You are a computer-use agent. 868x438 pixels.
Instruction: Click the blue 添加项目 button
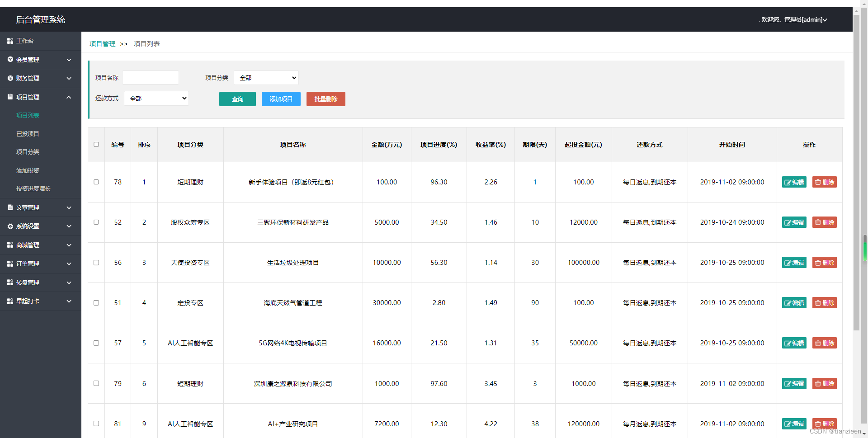coord(281,99)
